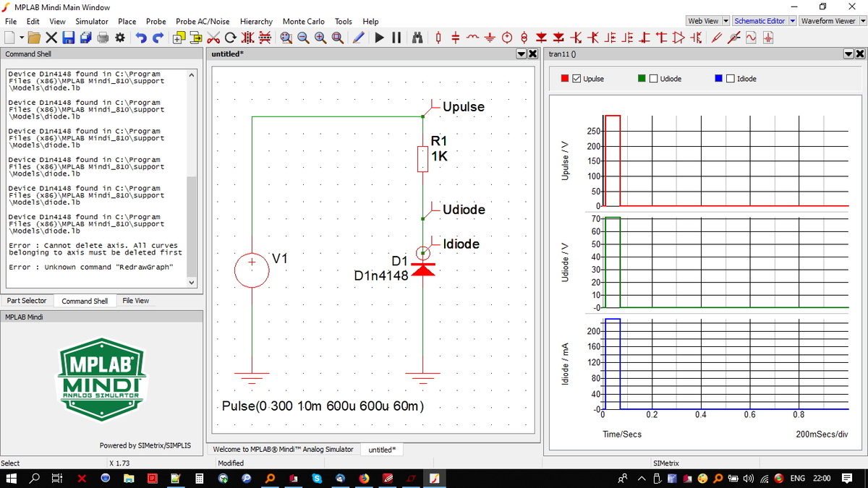Open the Hierarchy menu
868x488 pixels.
tap(256, 22)
